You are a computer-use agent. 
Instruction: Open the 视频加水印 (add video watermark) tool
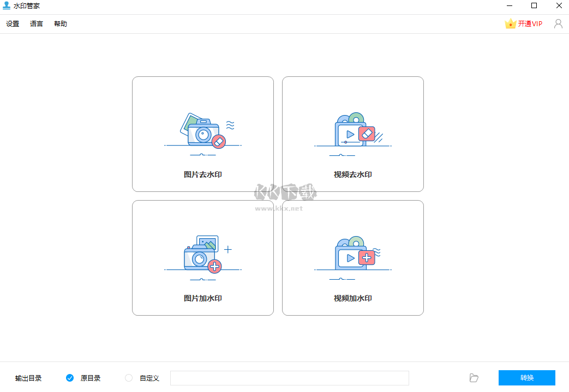point(352,257)
